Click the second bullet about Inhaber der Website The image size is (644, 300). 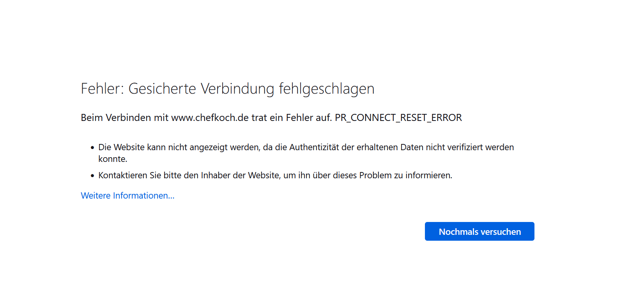(275, 176)
